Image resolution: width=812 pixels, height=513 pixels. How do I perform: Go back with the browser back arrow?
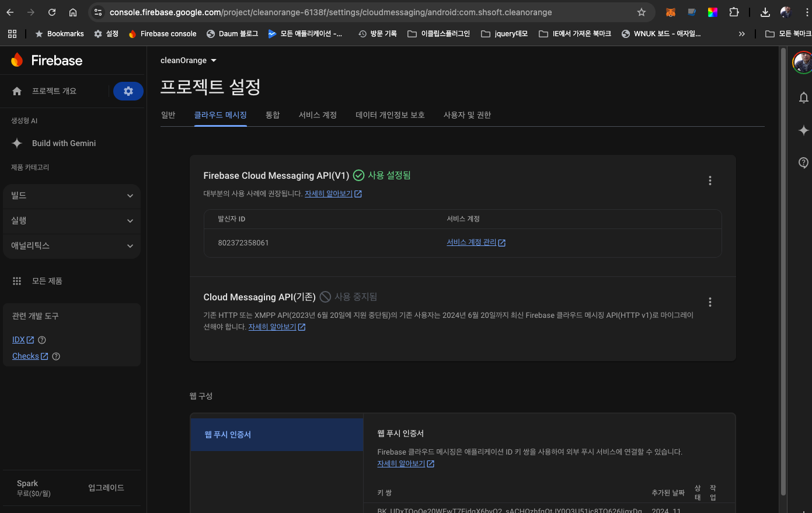point(10,12)
